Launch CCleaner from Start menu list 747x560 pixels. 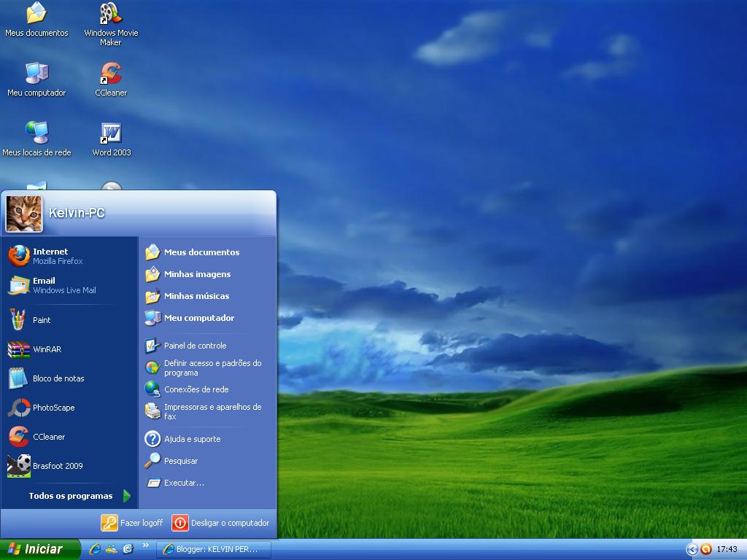click(69, 437)
